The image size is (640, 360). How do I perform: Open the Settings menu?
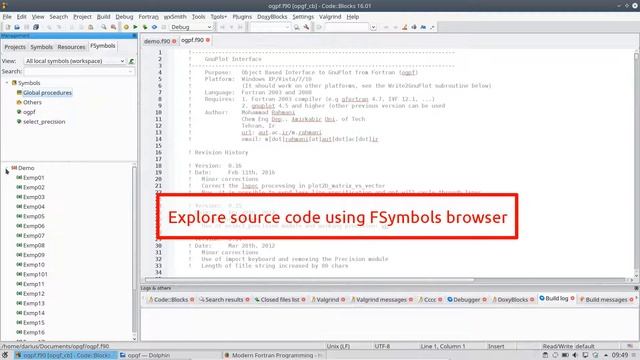coord(303,17)
